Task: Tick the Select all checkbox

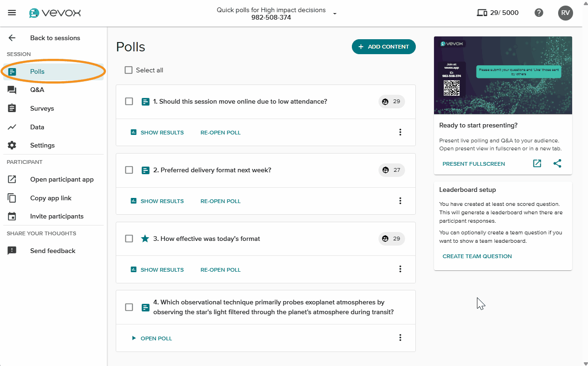Action: tap(129, 70)
